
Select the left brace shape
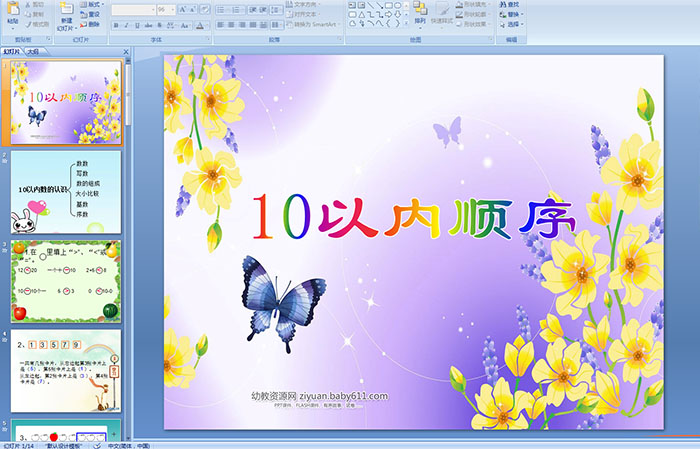click(388, 23)
